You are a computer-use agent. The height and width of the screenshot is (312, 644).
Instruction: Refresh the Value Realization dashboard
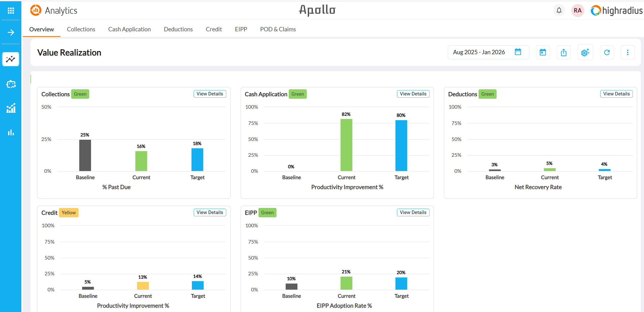607,52
